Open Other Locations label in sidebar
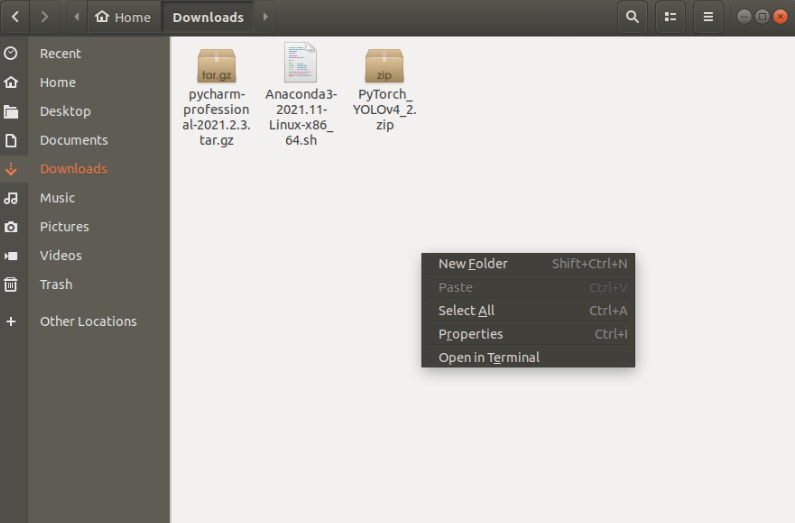The image size is (795, 523). pyautogui.click(x=88, y=321)
